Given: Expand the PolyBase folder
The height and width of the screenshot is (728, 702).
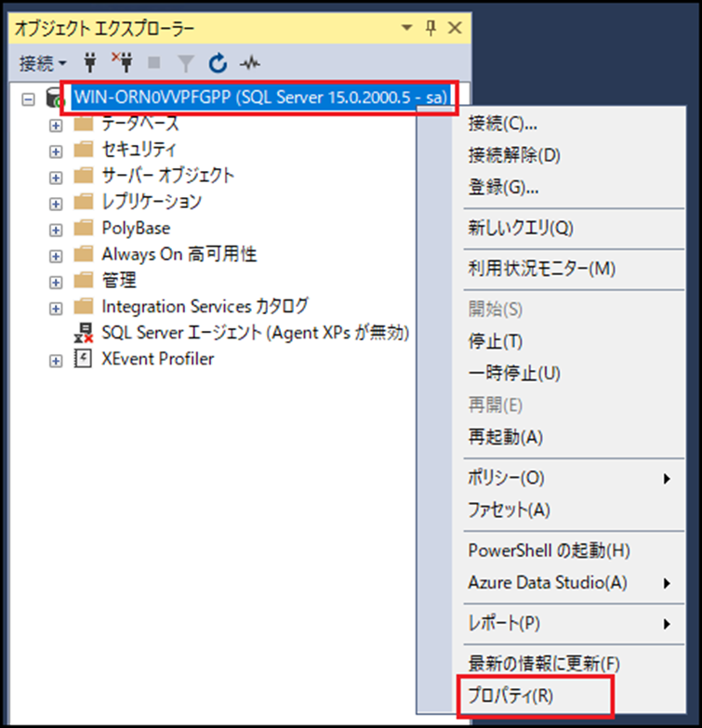Looking at the screenshot, I should pyautogui.click(x=56, y=230).
